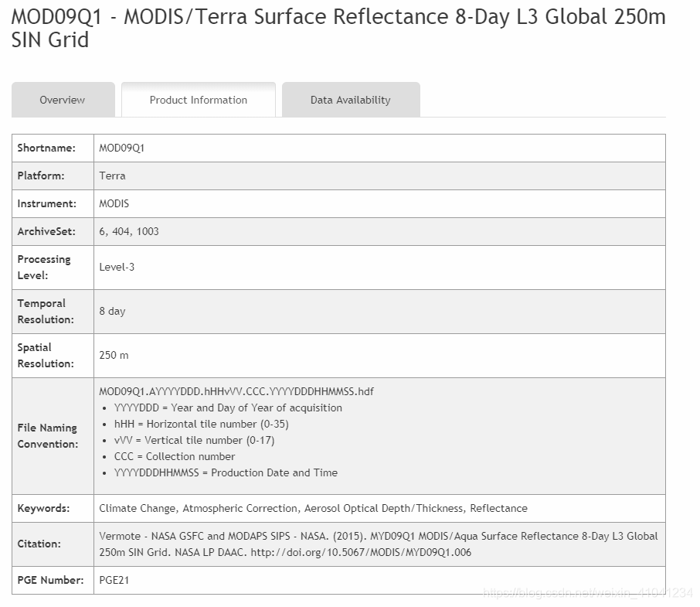Click the vVV Vertical tile number bullet

pos(194,441)
